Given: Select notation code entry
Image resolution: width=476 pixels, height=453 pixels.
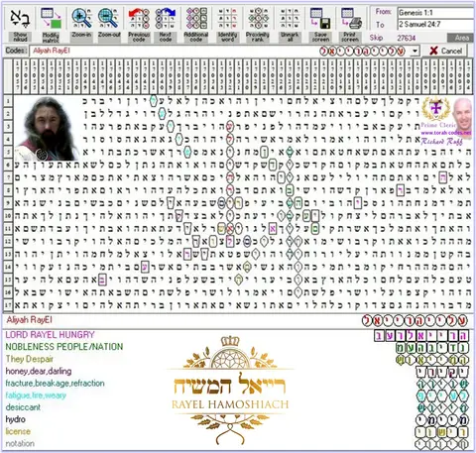Looking at the screenshot, I should coord(20,443).
